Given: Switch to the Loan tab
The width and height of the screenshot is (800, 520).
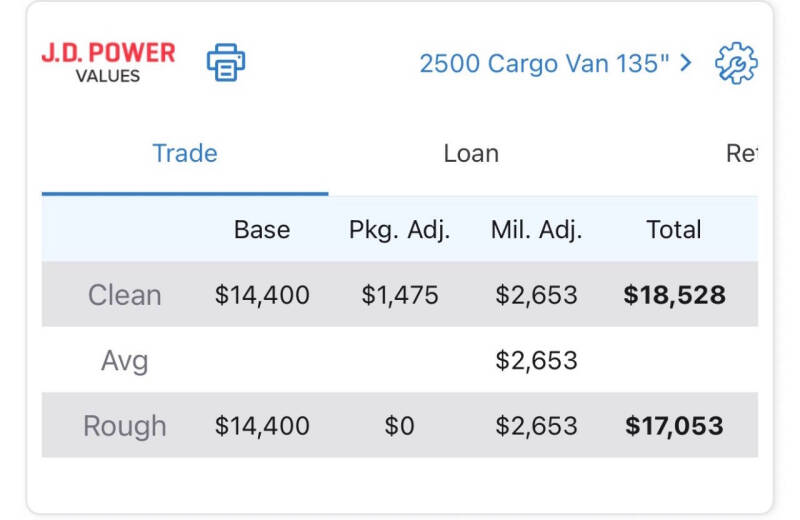Looking at the screenshot, I should pos(471,154).
